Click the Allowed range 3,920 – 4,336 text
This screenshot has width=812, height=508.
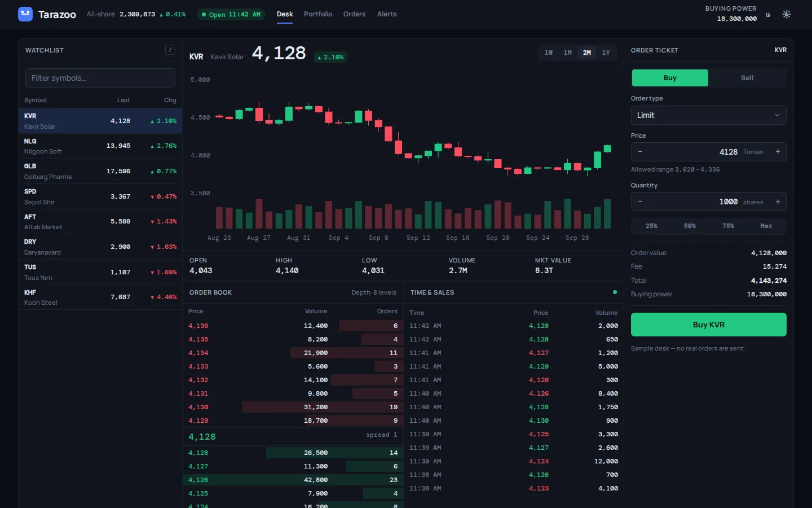[x=675, y=169]
